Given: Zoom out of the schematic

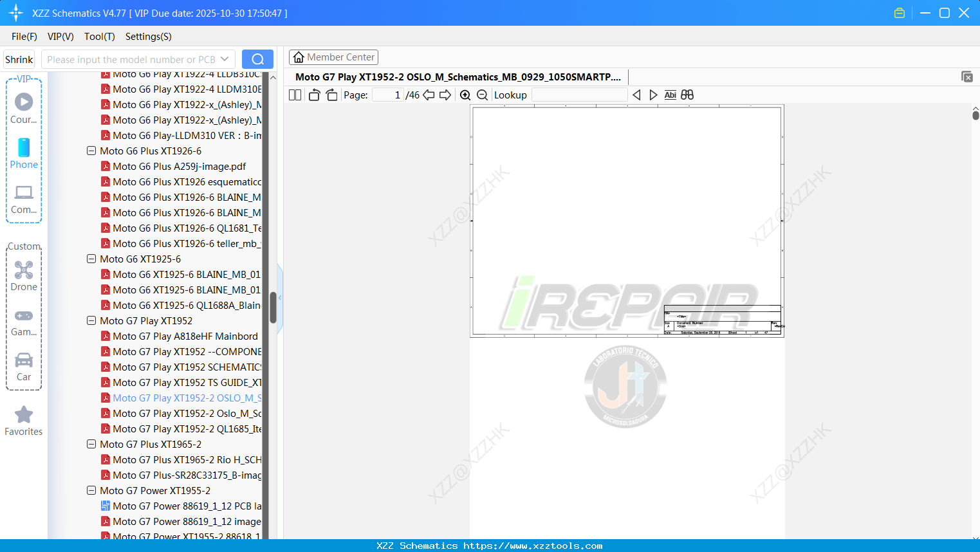Looking at the screenshot, I should [x=482, y=95].
